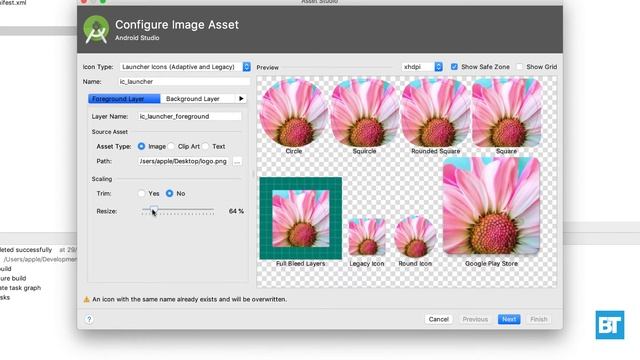The width and height of the screenshot is (640, 360).
Task: Click the Resize slider handle
Action: (153, 210)
